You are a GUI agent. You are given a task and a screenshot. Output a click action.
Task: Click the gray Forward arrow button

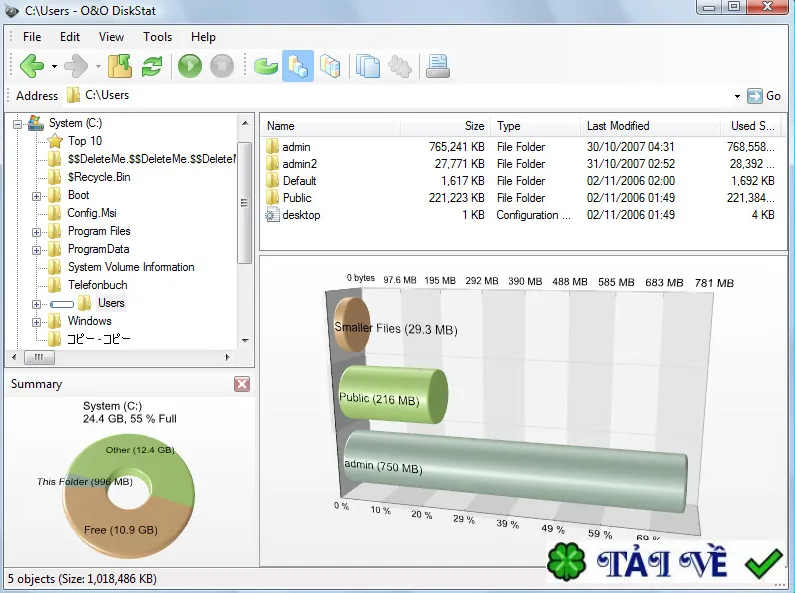(76, 66)
